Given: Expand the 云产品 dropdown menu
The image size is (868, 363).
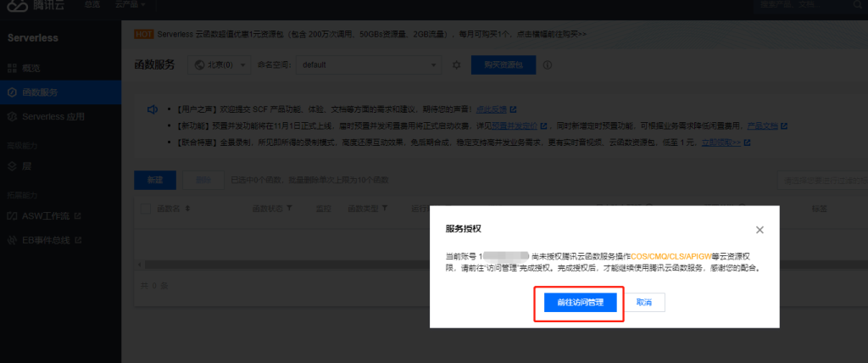Looking at the screenshot, I should pos(130,4).
